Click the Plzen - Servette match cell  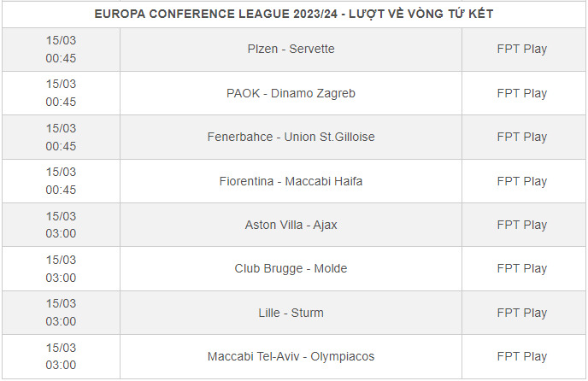[x=291, y=50]
